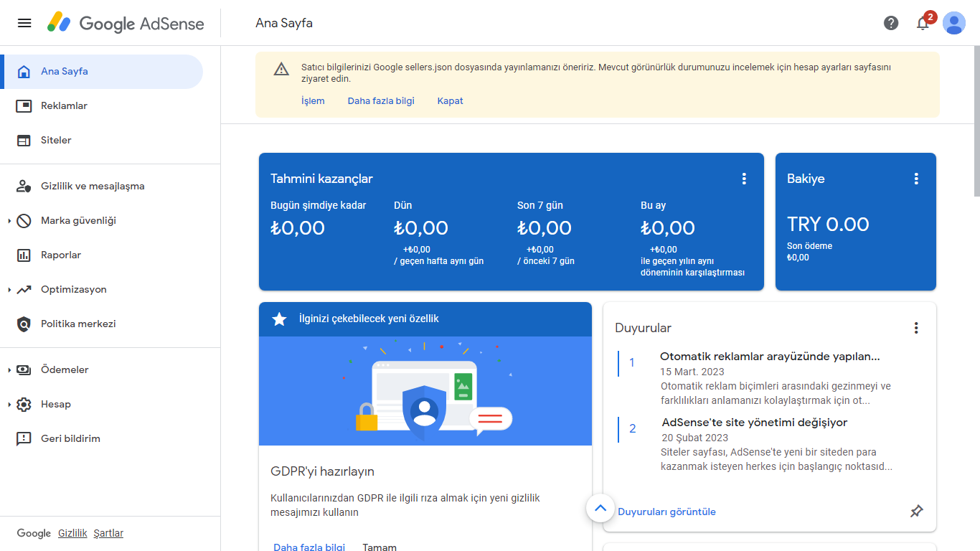Viewport: 980px width, 551px height.
Task: Click the Ana Sayfa page title in header
Action: tap(284, 23)
